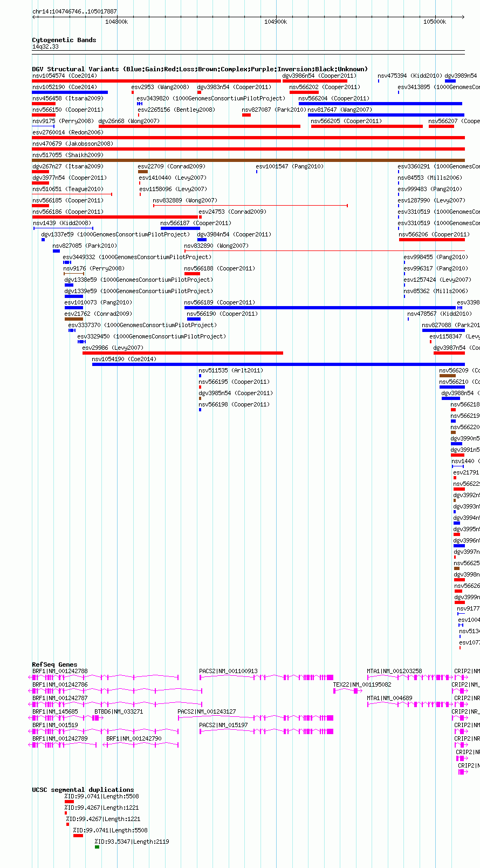Click dgv3977n54 (Cooper2011) label
Screen dimensions: 480x868
tap(70, 178)
